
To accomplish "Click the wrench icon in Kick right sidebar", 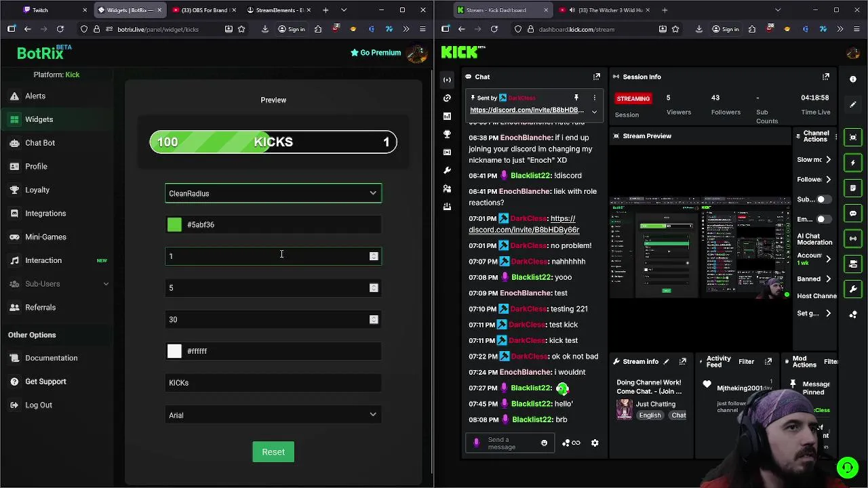I will click(853, 289).
